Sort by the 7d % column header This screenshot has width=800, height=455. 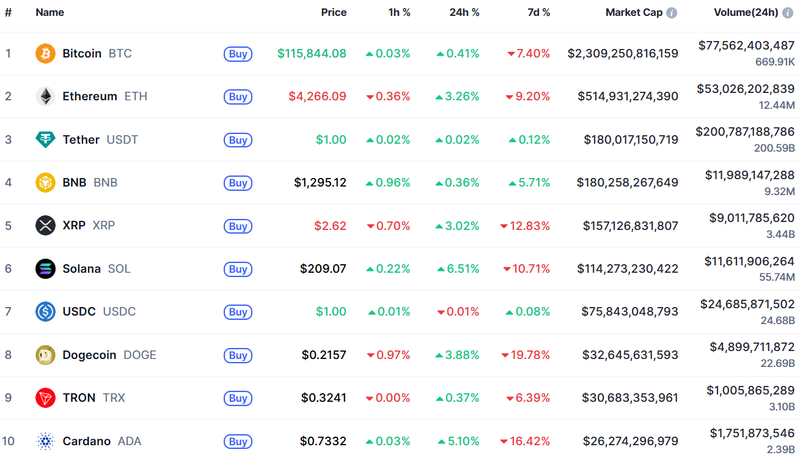538,13
